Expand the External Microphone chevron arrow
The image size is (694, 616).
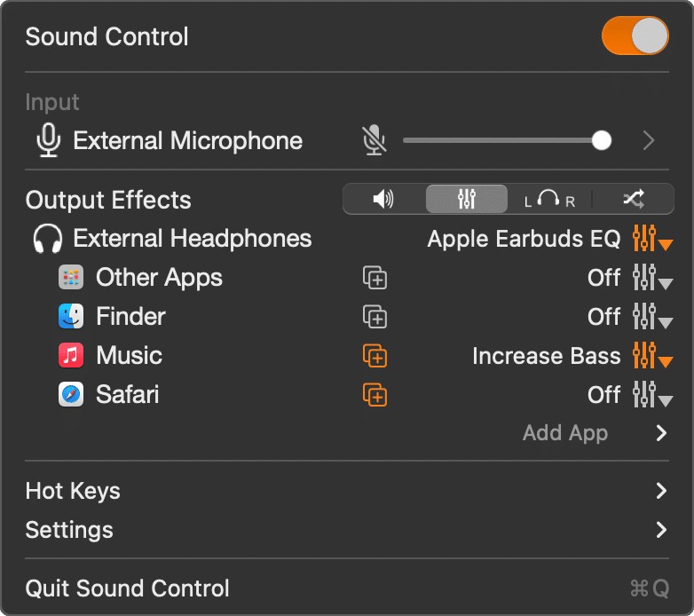point(649,140)
